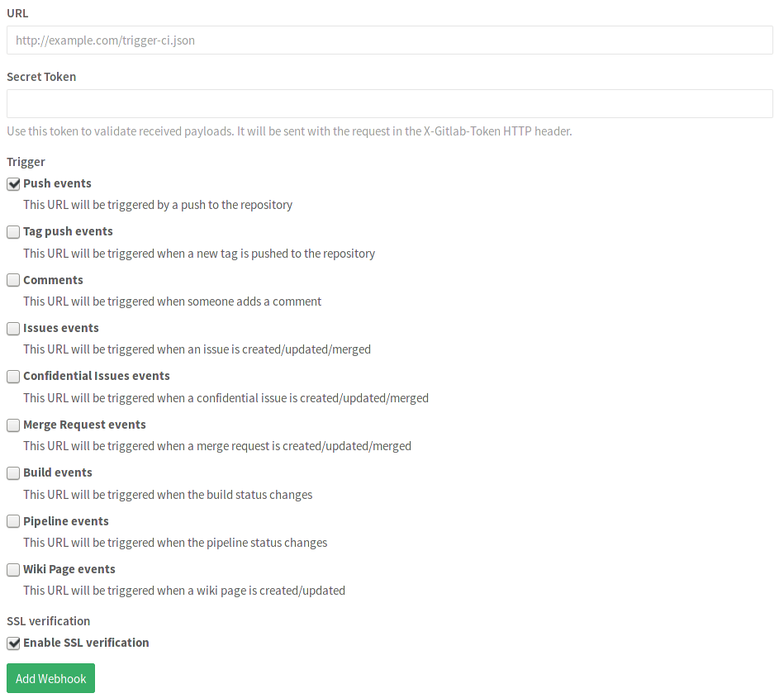784x698 pixels.
Task: Enable the Comments trigger checkbox
Action: click(12, 280)
